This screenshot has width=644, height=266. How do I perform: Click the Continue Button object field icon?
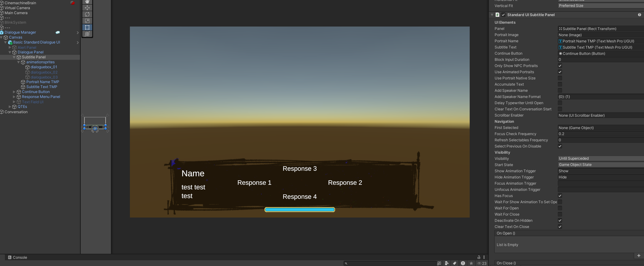(560, 53)
